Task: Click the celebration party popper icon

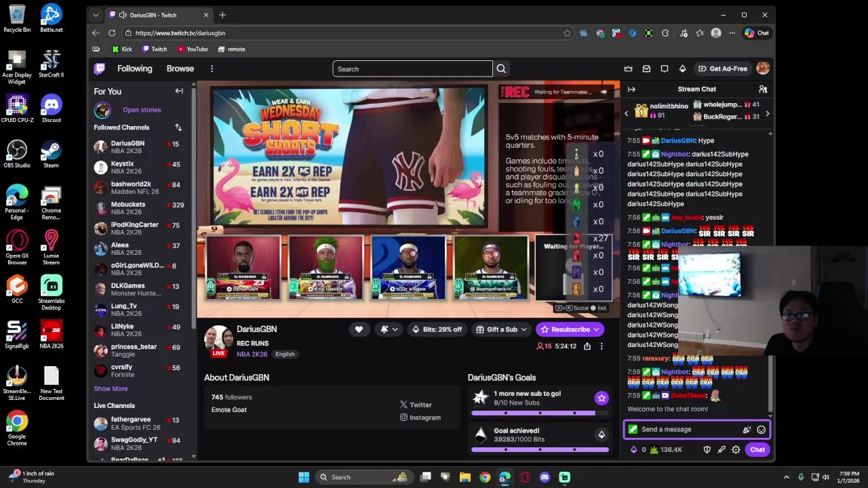Action: pos(747,430)
